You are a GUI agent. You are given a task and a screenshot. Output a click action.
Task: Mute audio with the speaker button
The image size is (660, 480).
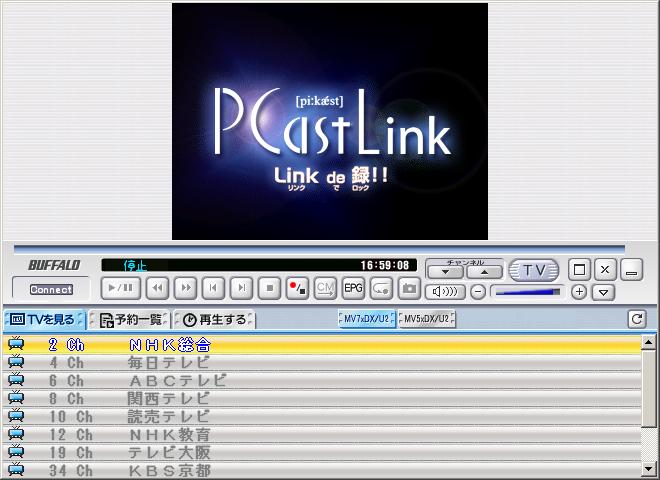click(445, 291)
